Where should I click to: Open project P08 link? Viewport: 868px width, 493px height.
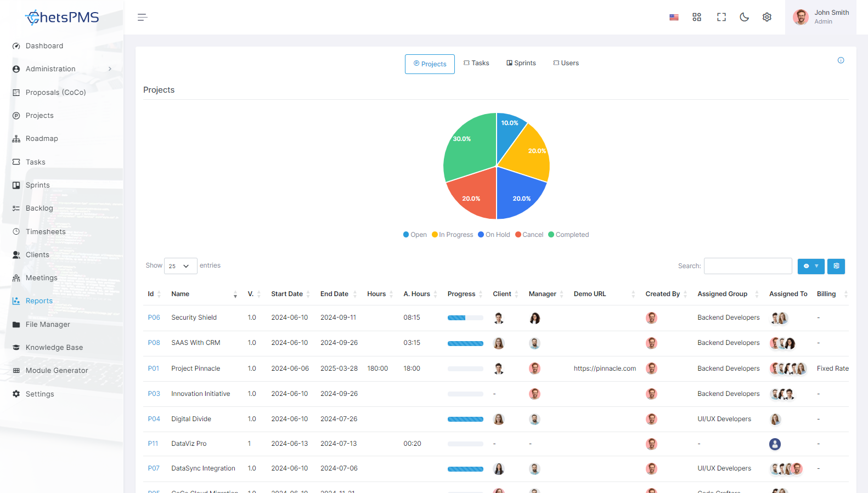point(154,343)
